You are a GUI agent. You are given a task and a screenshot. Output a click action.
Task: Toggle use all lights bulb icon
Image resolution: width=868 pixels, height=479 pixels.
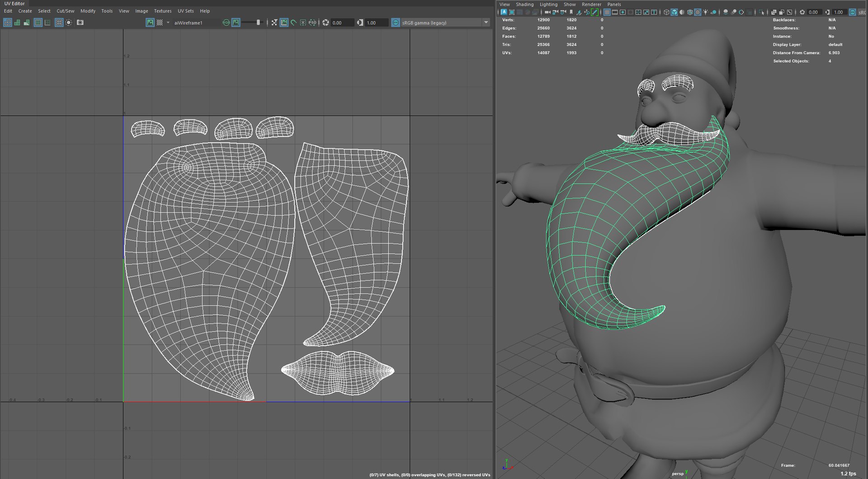[x=705, y=12]
